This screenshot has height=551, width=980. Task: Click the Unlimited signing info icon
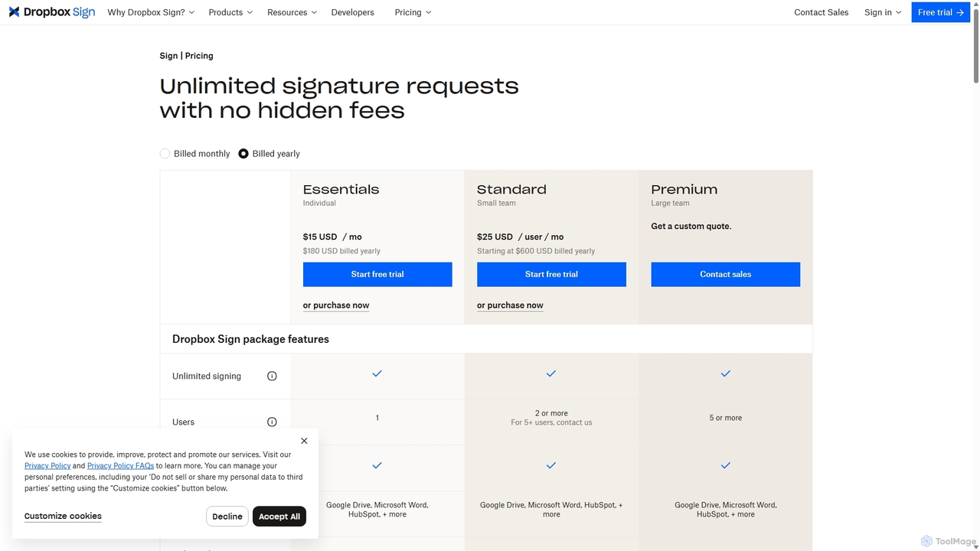click(x=272, y=376)
